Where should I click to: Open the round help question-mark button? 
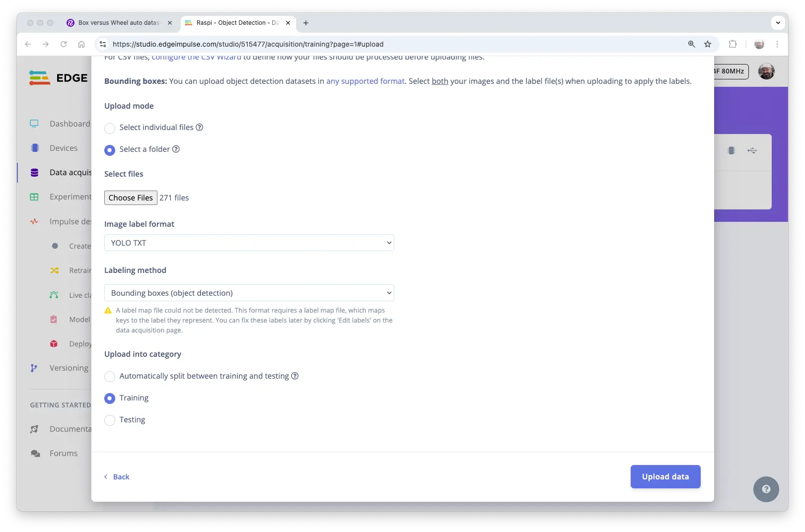(766, 489)
